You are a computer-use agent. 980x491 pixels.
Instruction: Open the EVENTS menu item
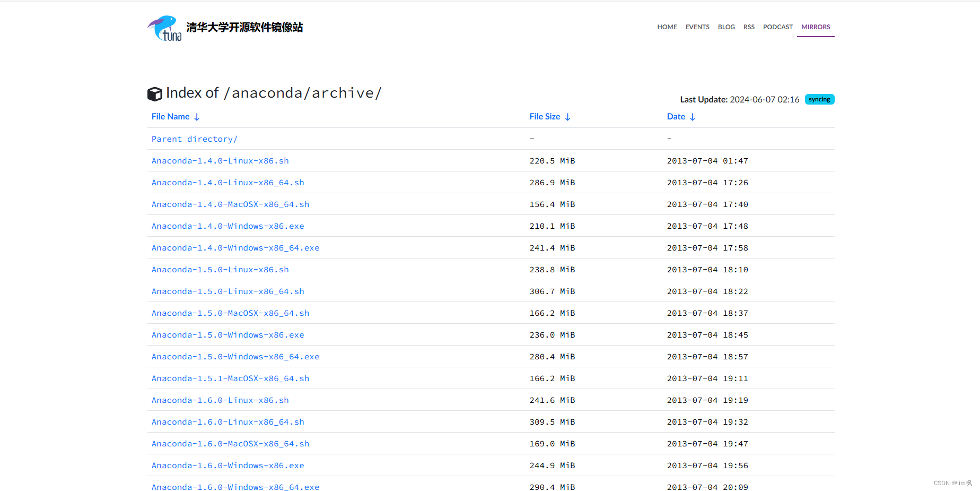[x=697, y=27]
